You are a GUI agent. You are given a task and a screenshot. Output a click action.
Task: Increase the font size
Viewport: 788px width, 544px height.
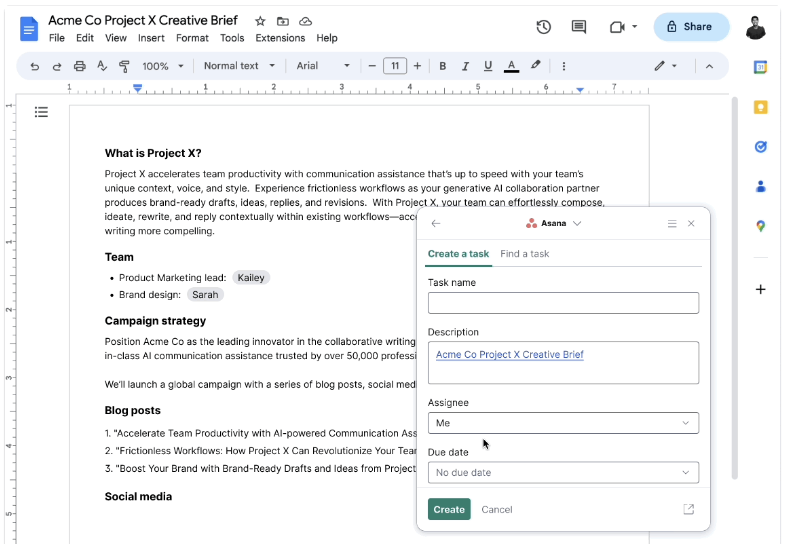[x=417, y=66]
